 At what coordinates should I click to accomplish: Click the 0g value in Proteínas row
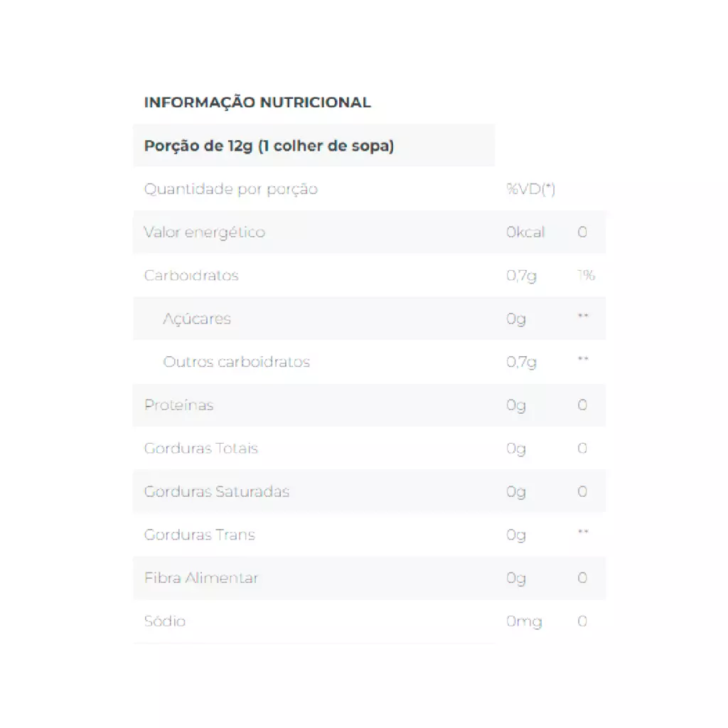(x=516, y=405)
